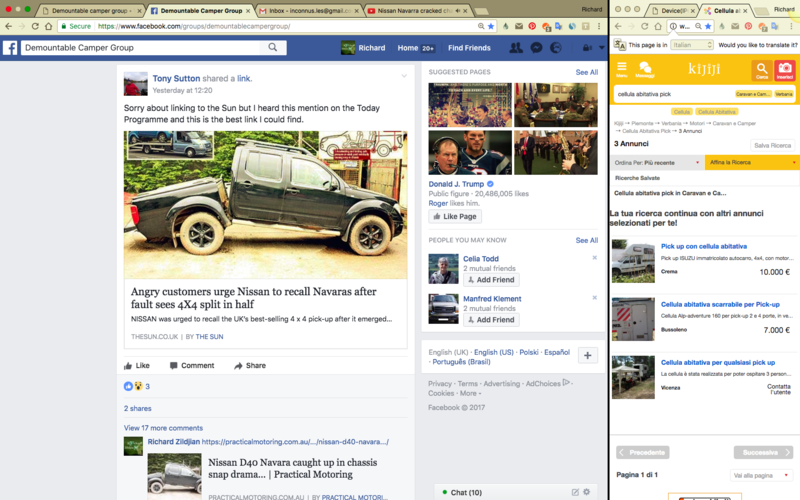
Task: Open Donald J. Trump page link
Action: (456, 184)
